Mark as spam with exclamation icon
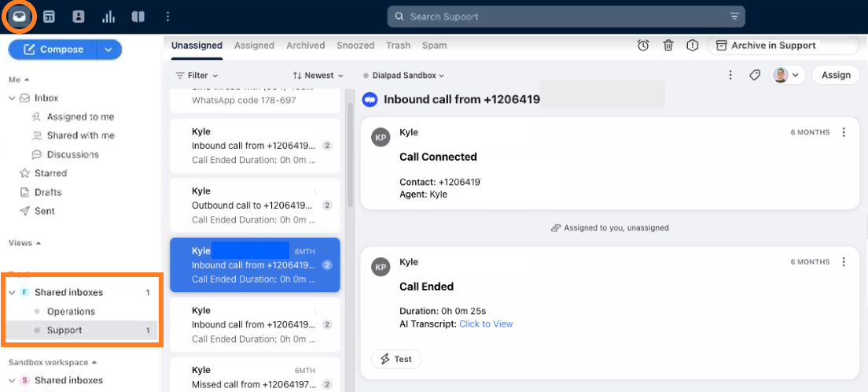Screen dimensions: 868x392 pyautogui.click(x=692, y=46)
